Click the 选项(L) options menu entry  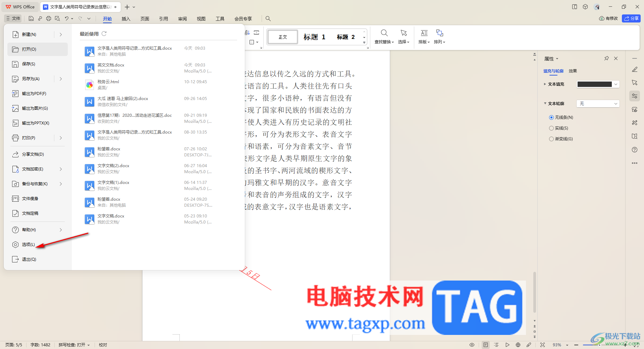pyautogui.click(x=37, y=245)
